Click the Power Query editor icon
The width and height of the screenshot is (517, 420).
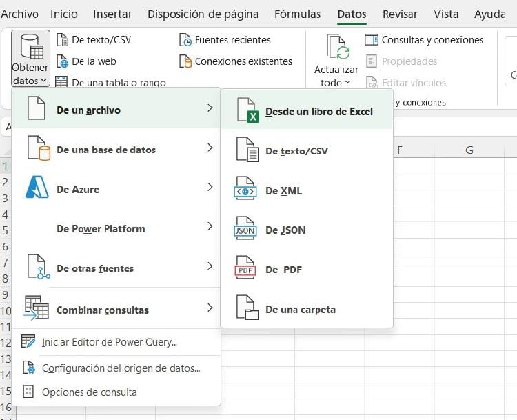[x=28, y=341]
